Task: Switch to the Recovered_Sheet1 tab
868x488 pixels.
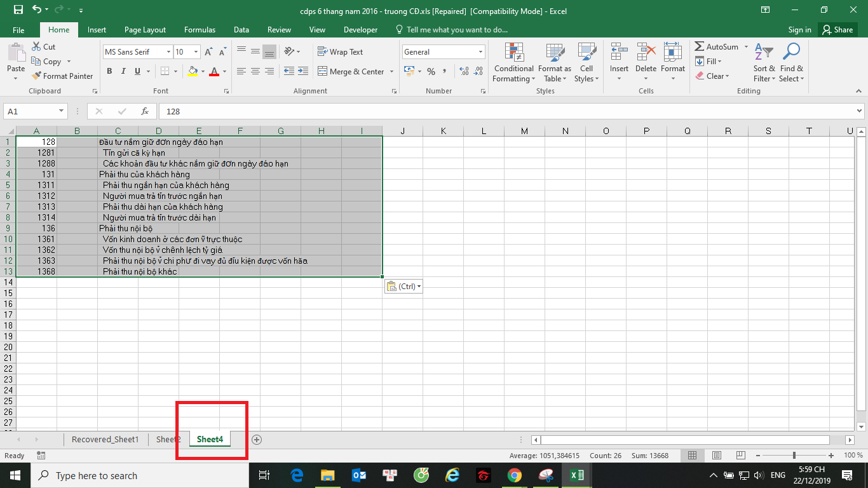Action: point(105,439)
